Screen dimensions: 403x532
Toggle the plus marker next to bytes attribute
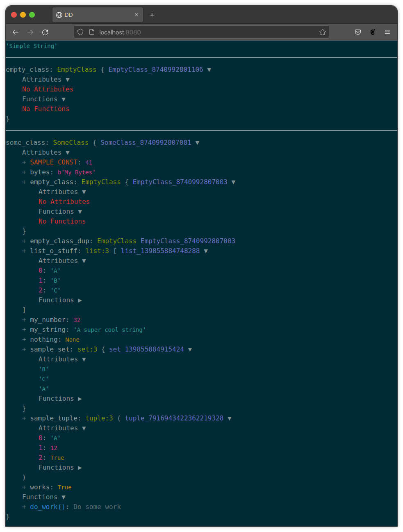click(24, 172)
